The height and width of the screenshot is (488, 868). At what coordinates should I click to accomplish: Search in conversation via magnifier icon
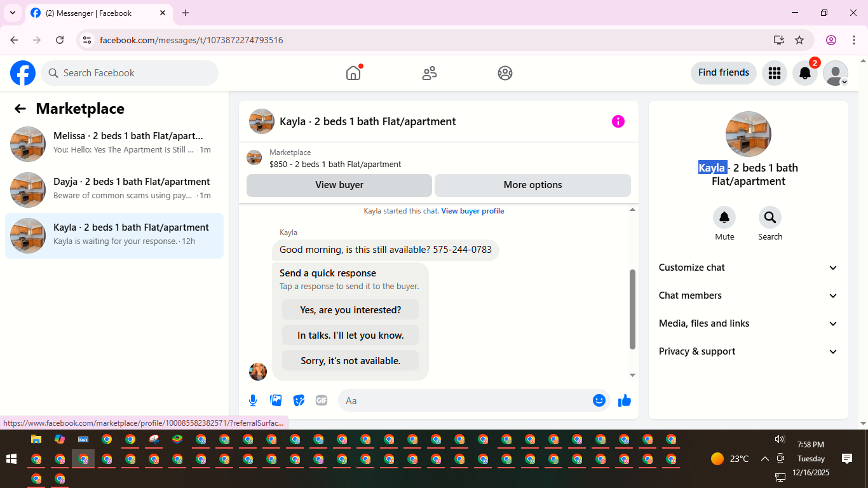pyautogui.click(x=770, y=218)
